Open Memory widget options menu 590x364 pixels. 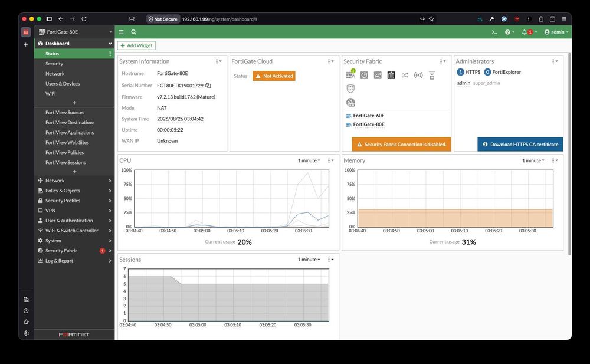(555, 160)
